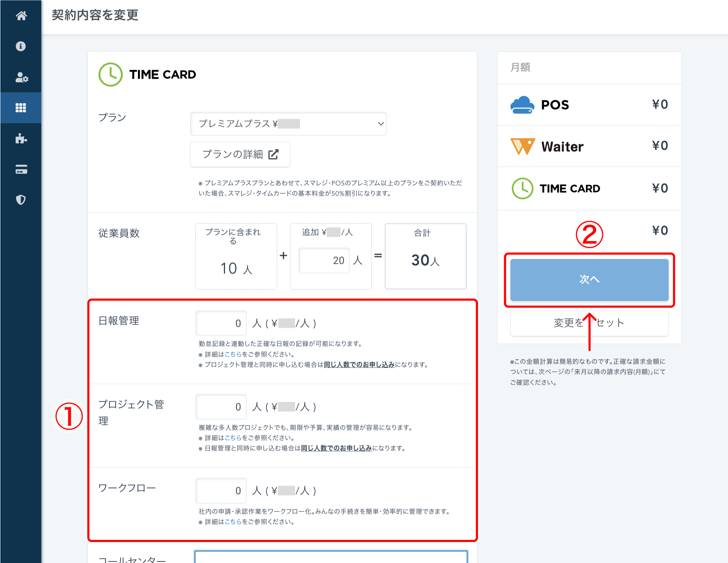Click the コールセンター field at bottom
The height and width of the screenshot is (563, 728).
[x=331, y=557]
